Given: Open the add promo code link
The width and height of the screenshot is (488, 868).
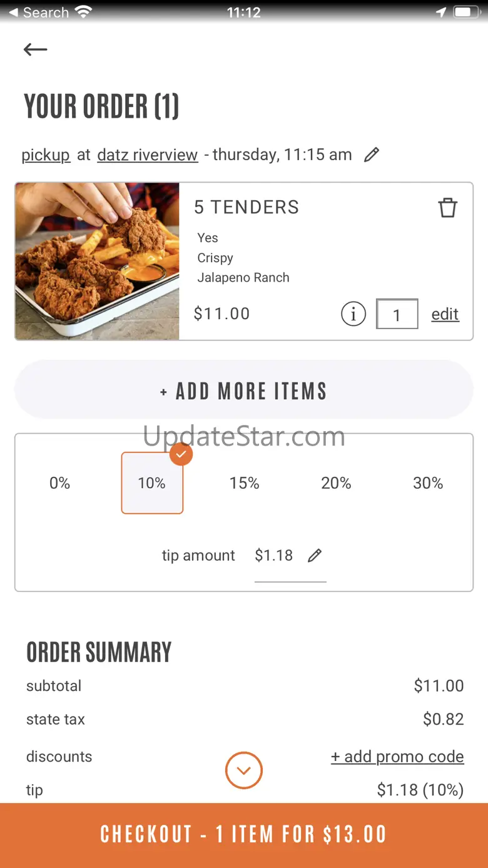Looking at the screenshot, I should pos(397,757).
